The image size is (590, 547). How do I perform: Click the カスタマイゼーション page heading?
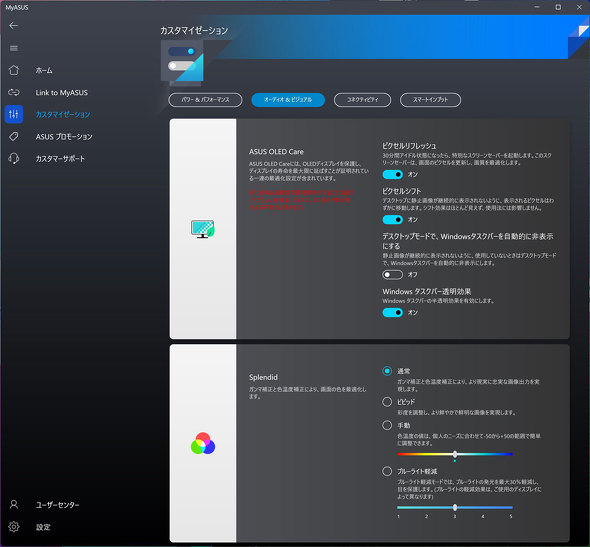pyautogui.click(x=194, y=30)
